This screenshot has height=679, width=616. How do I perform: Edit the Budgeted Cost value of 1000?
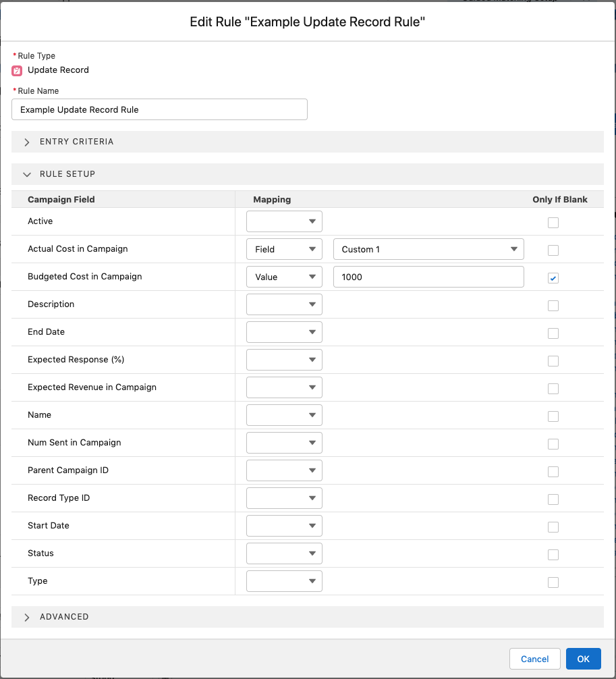(x=428, y=277)
